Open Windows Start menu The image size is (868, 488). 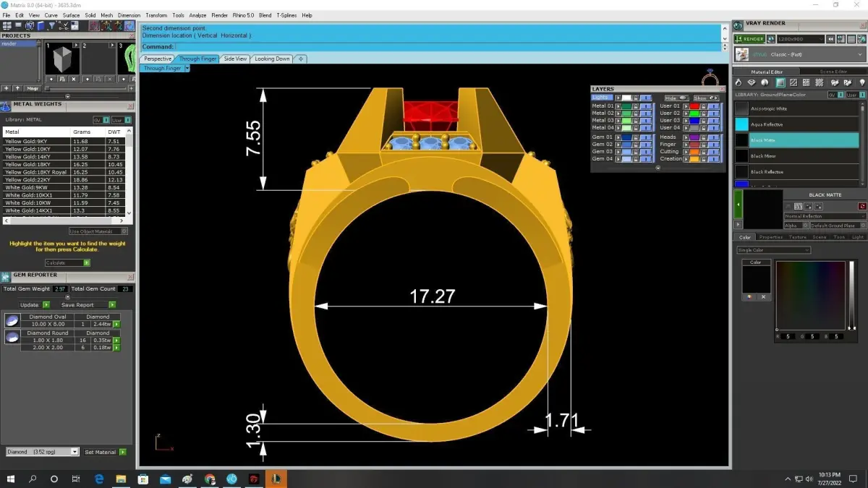[11, 479]
